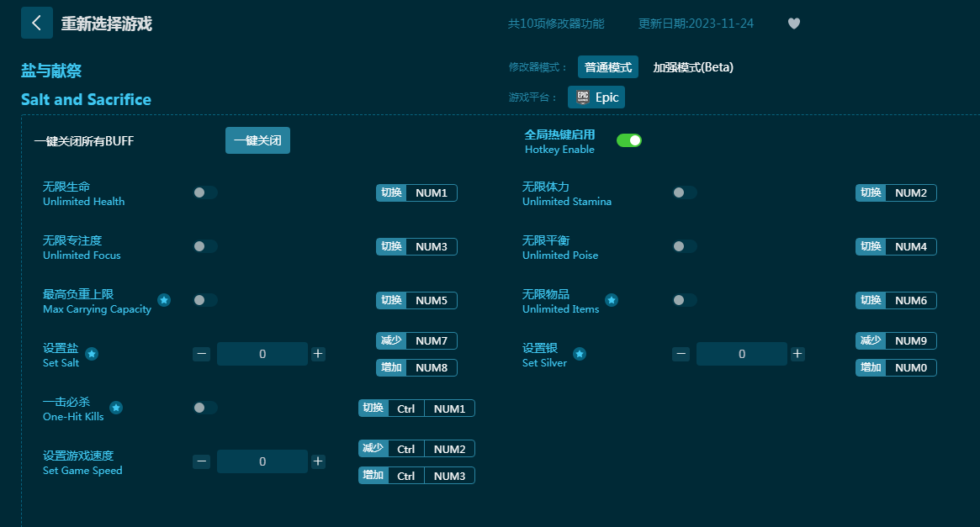Click Ctrl NUM3 increase Game Speed hotkey
The width and height of the screenshot is (980, 527).
click(x=417, y=476)
